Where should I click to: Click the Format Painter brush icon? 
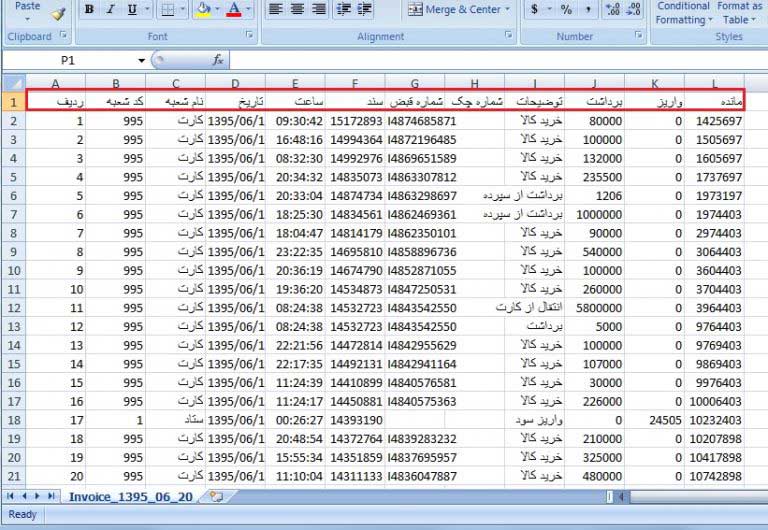[x=58, y=12]
